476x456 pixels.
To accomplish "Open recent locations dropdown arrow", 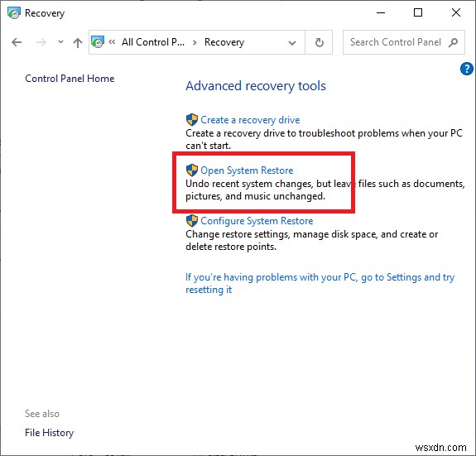I will pos(60,42).
